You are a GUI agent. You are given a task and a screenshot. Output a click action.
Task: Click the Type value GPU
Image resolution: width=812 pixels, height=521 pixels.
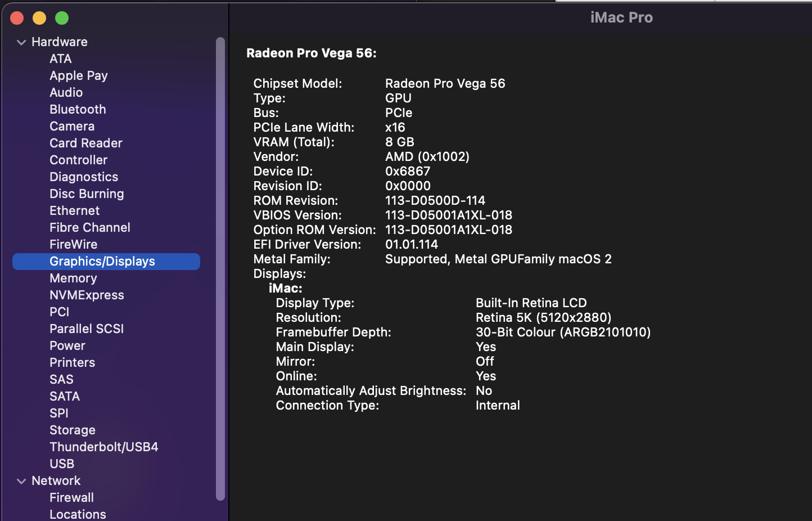tap(398, 98)
